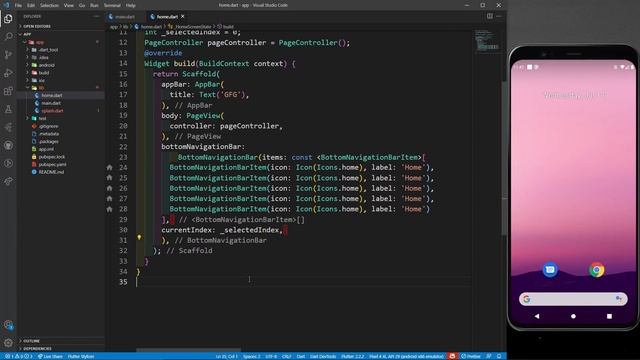Open the Edit menu
The width and height of the screenshot is (640, 360).
pos(31,5)
